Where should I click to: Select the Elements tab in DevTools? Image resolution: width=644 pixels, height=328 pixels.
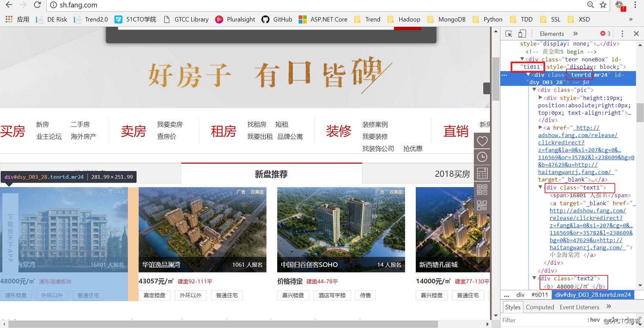click(552, 34)
